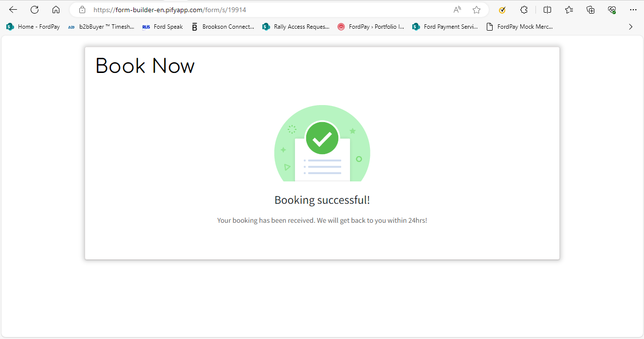Open the Ford Speak bookmark
644x339 pixels.
coord(163,27)
